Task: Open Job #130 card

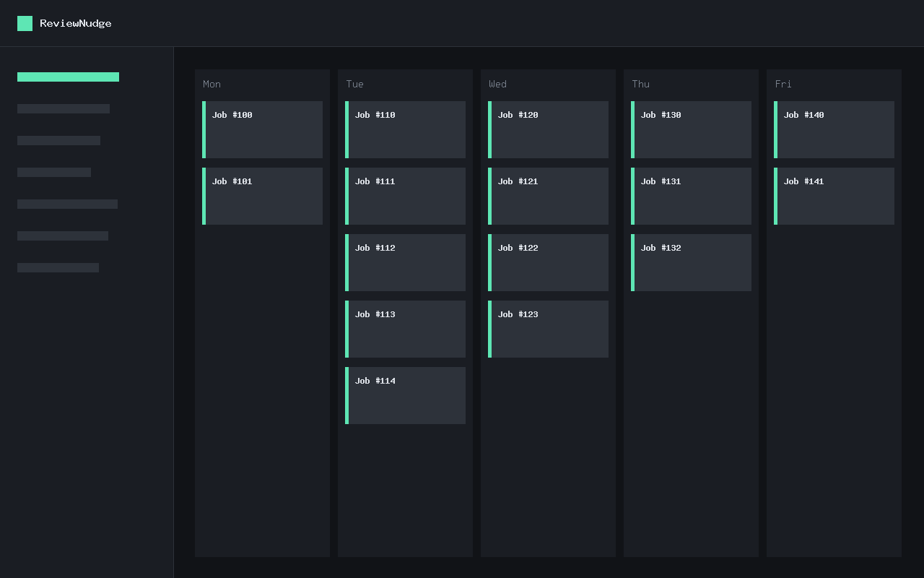Action: pos(691,129)
